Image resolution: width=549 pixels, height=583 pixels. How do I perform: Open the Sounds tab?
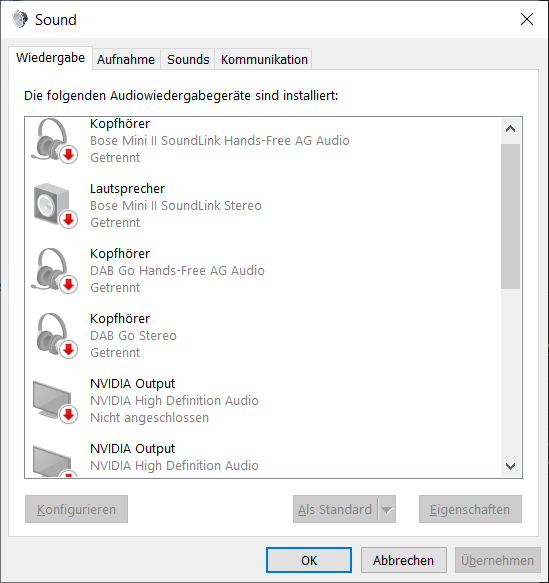[188, 59]
